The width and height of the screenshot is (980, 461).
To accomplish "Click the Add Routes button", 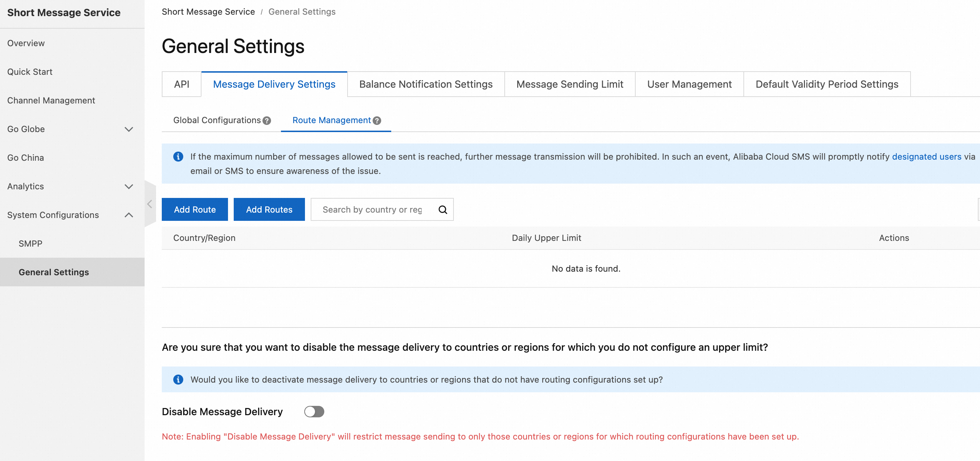I will (269, 210).
